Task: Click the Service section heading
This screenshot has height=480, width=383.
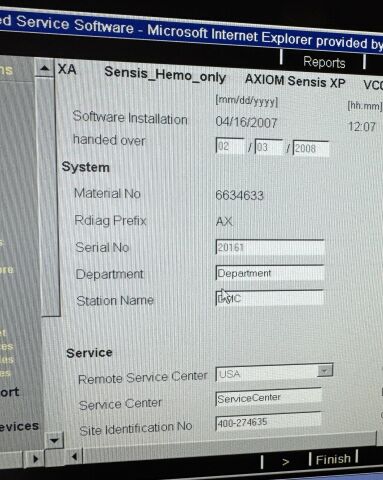Action: 89,353
